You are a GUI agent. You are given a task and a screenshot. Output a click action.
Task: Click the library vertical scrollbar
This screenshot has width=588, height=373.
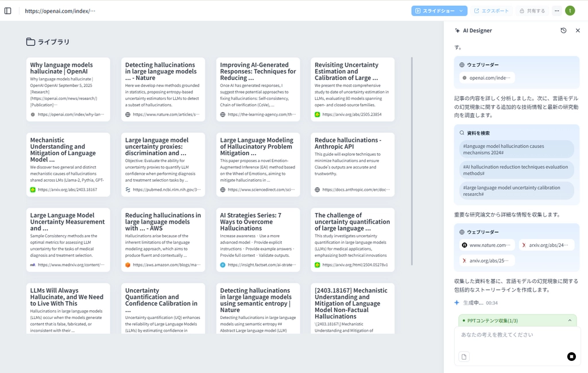point(412,161)
